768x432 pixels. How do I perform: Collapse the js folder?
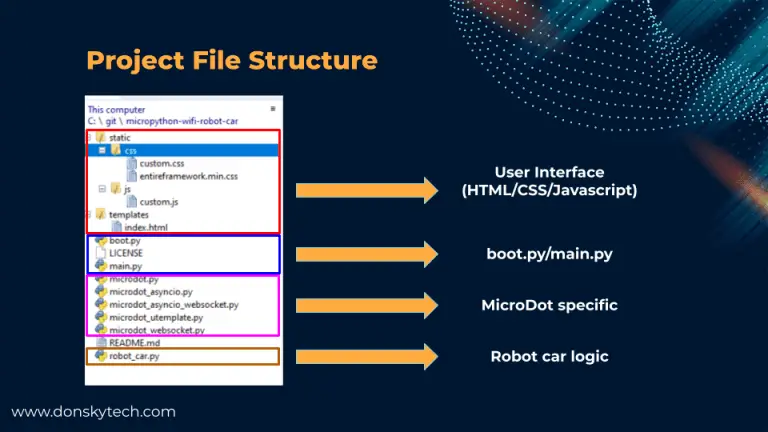coord(103,188)
